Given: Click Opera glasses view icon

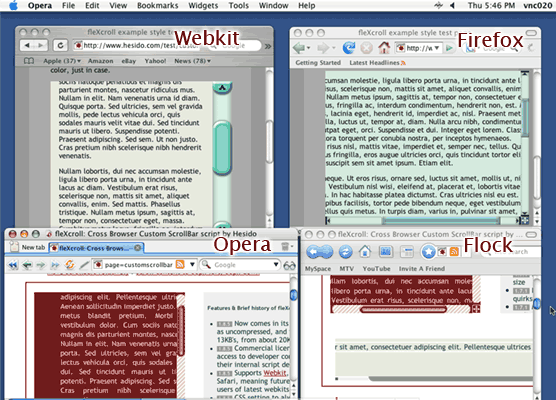Looking at the screenshot, I should coord(289,265).
